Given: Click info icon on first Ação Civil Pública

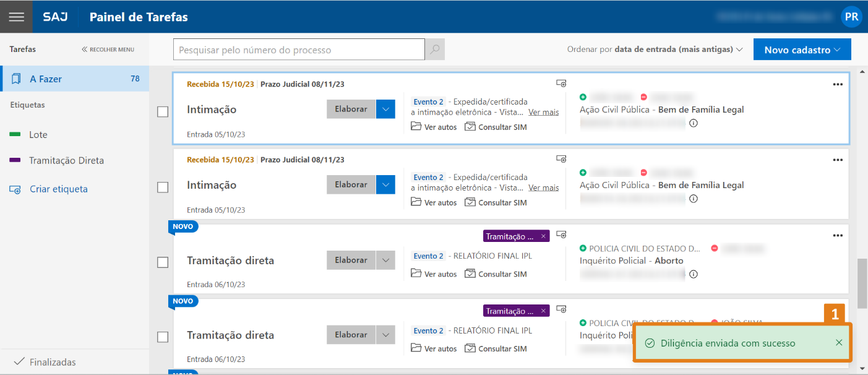Looking at the screenshot, I should tap(694, 123).
